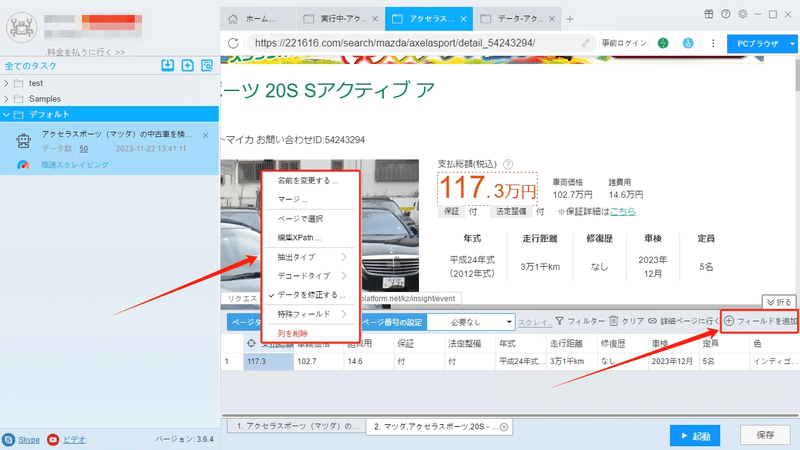Viewport: 800px width, 450px height.
Task: Open 料金を払うに行く link
Action: (85, 52)
